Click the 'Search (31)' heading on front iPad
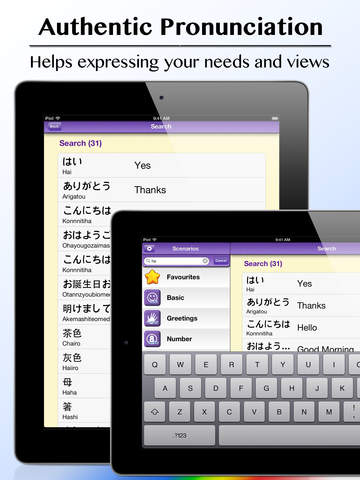 [x=263, y=264]
